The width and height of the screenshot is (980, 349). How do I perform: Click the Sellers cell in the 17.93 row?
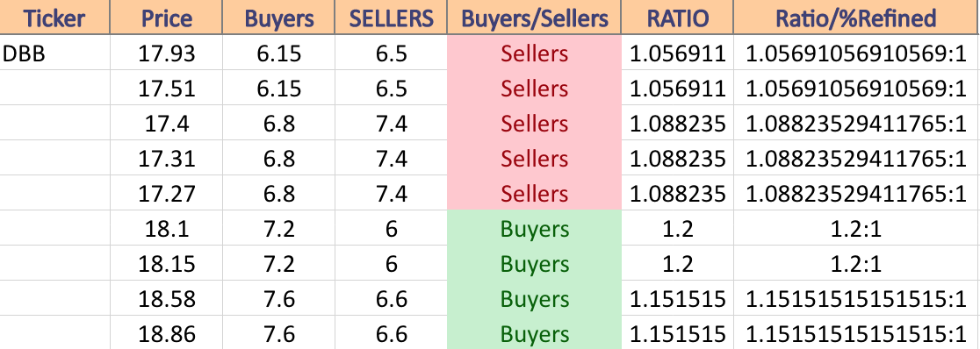click(535, 53)
